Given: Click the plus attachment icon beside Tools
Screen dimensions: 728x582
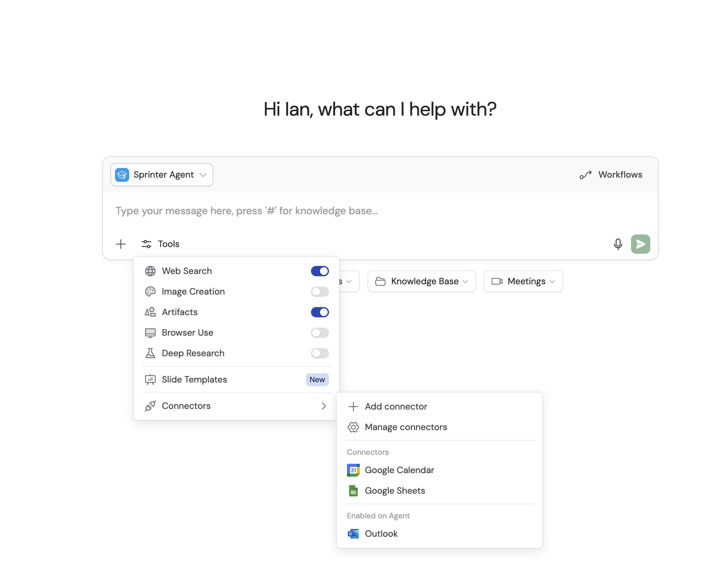Looking at the screenshot, I should click(120, 244).
